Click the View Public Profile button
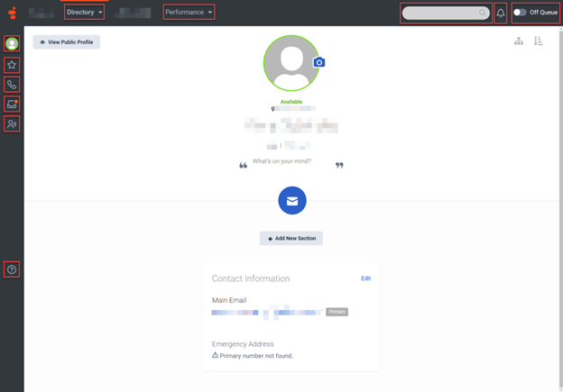This screenshot has height=392, width=563. pyautogui.click(x=67, y=42)
